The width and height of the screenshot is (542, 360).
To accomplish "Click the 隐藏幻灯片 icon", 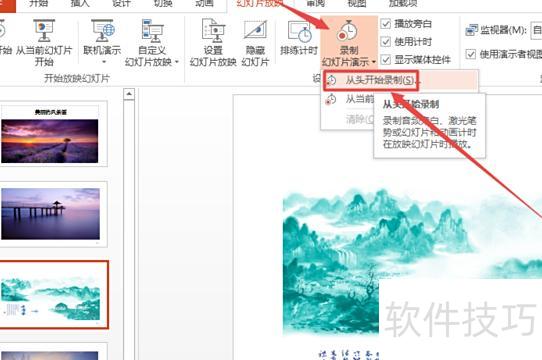I will click(255, 30).
